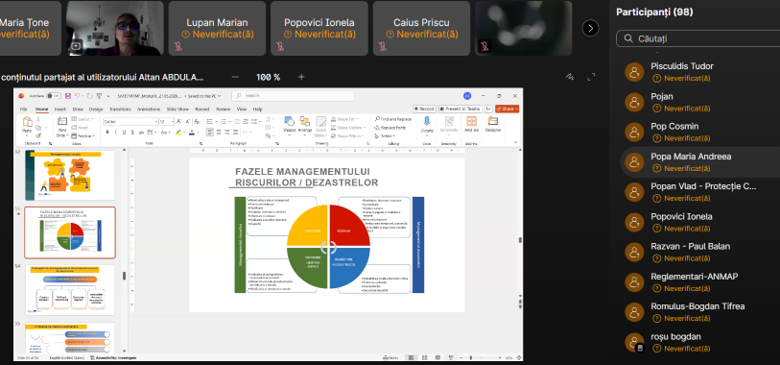Click the Record button in PowerPoint
The width and height of the screenshot is (780, 365).
424,109
